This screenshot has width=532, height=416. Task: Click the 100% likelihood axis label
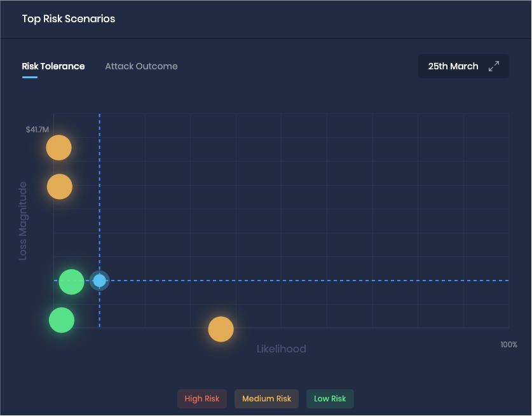508,345
